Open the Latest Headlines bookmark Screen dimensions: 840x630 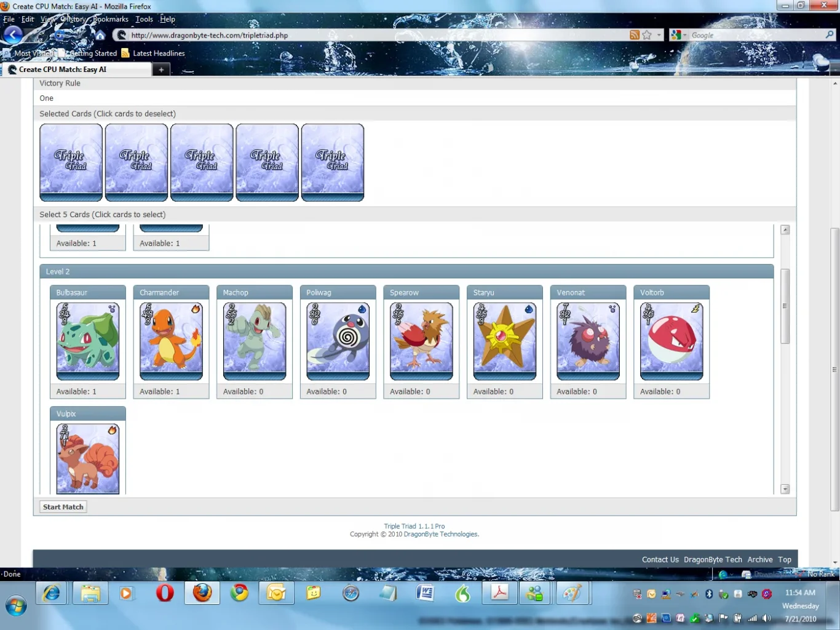[x=153, y=54]
